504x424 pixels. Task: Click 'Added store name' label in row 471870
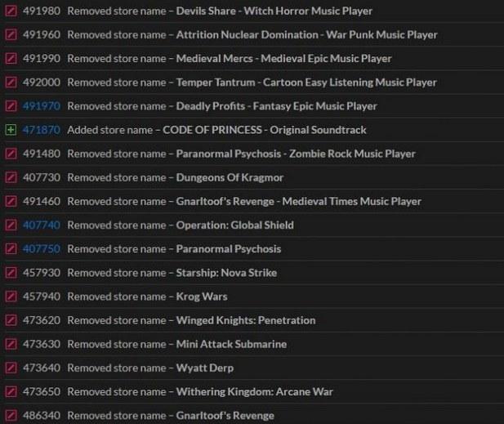pyautogui.click(x=110, y=130)
